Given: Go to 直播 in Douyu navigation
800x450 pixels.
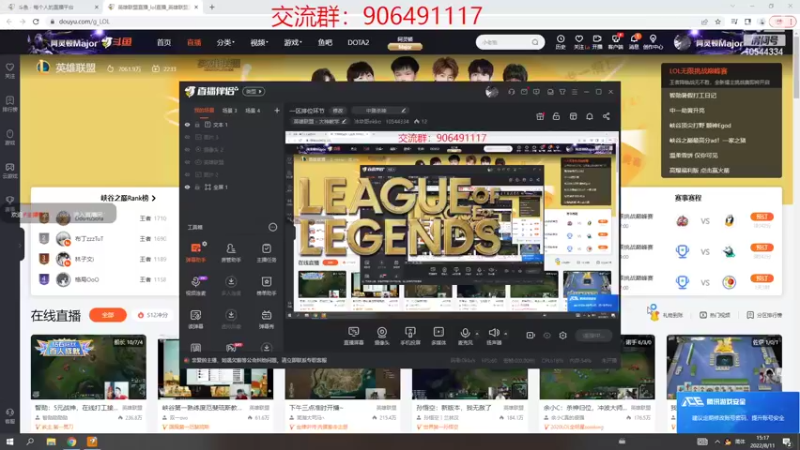Looking at the screenshot, I should (194, 42).
